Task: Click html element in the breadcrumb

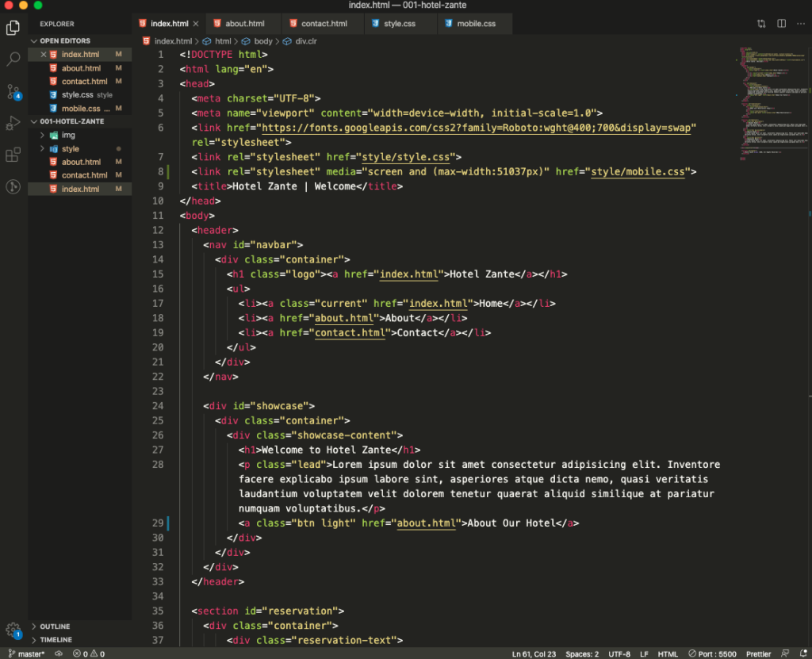Action: [223, 41]
